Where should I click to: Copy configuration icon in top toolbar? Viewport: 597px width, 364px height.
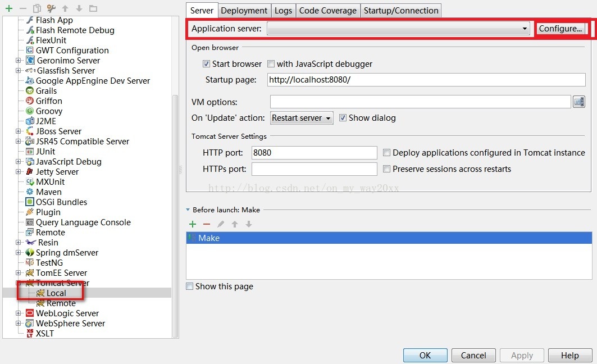coord(37,8)
